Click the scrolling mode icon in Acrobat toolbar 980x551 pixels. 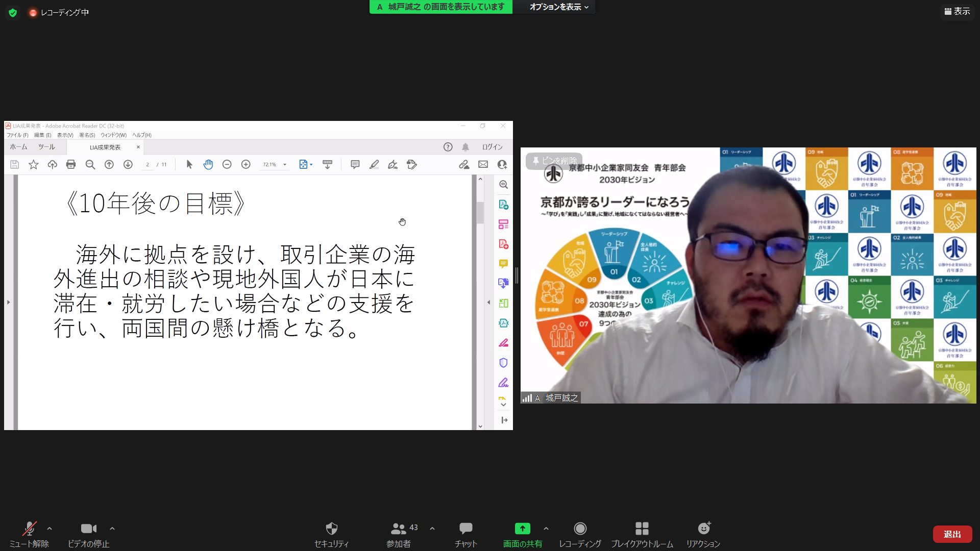pyautogui.click(x=328, y=164)
